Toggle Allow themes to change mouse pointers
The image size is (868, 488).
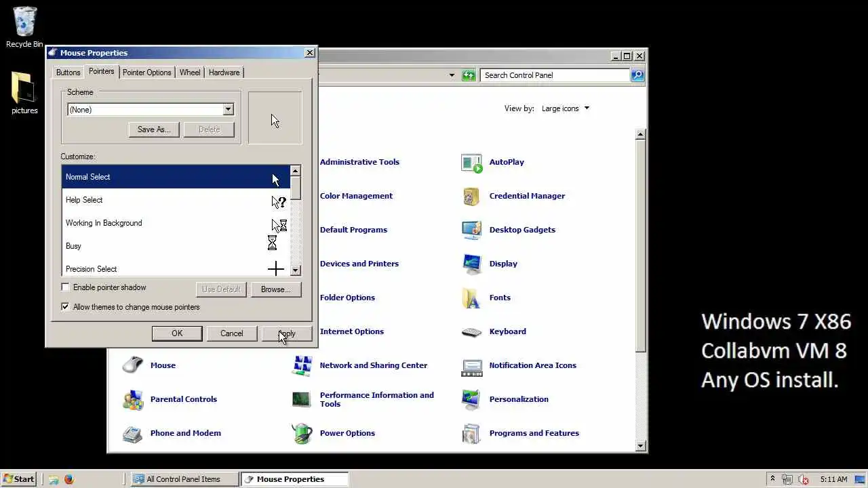click(66, 307)
